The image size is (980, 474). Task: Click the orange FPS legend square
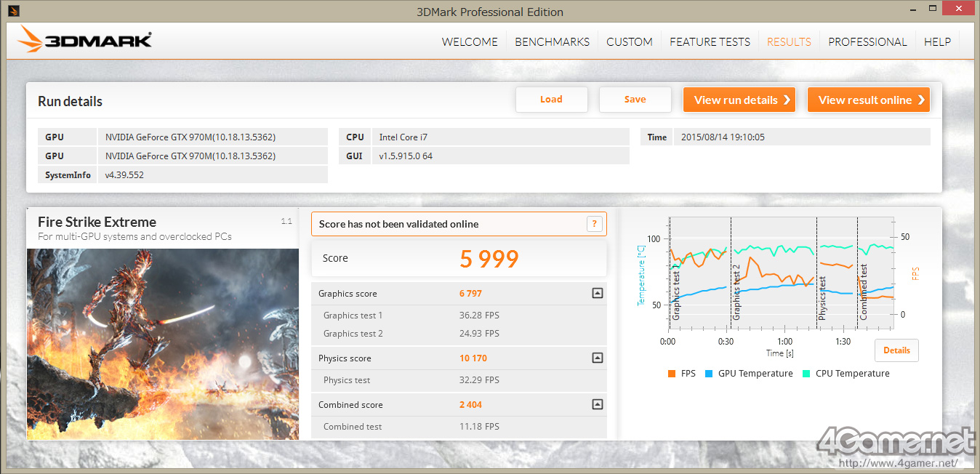[x=671, y=374]
